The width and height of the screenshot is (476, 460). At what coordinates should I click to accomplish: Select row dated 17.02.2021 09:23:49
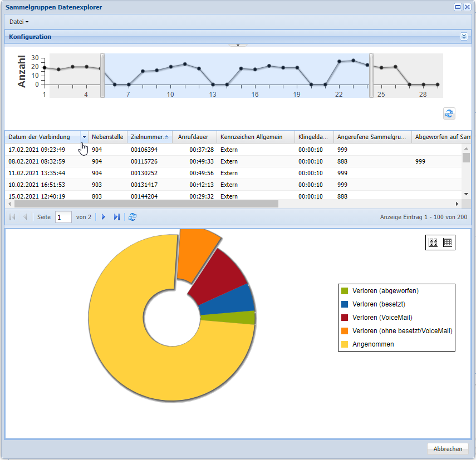coord(233,150)
